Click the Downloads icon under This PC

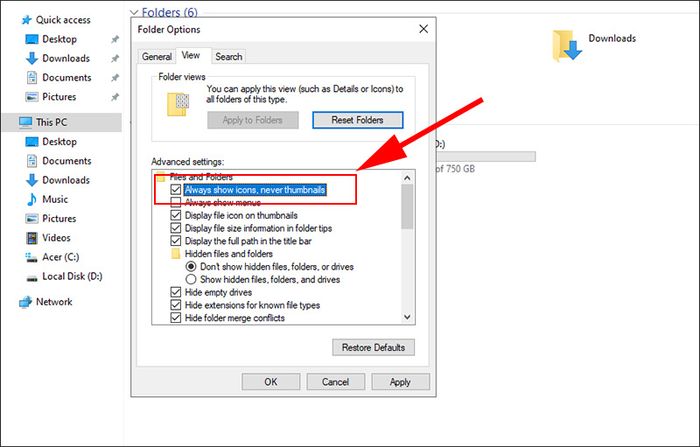coord(32,180)
